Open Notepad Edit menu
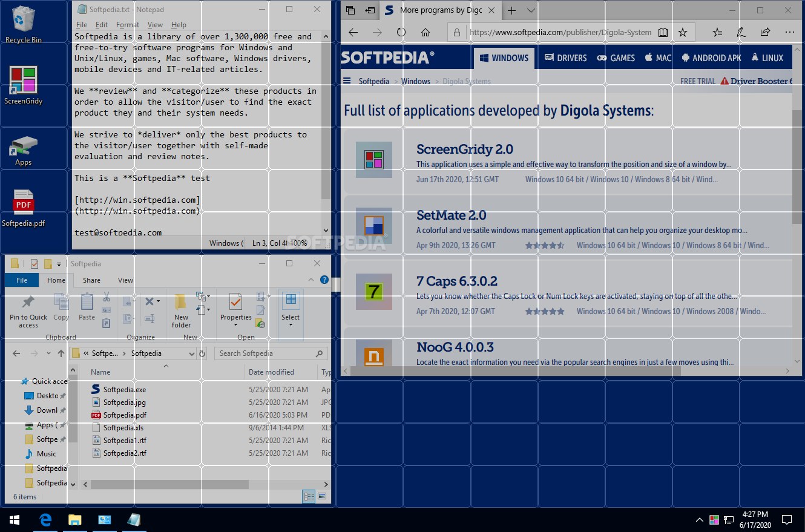Viewport: 805px width, 532px height. pyautogui.click(x=102, y=25)
